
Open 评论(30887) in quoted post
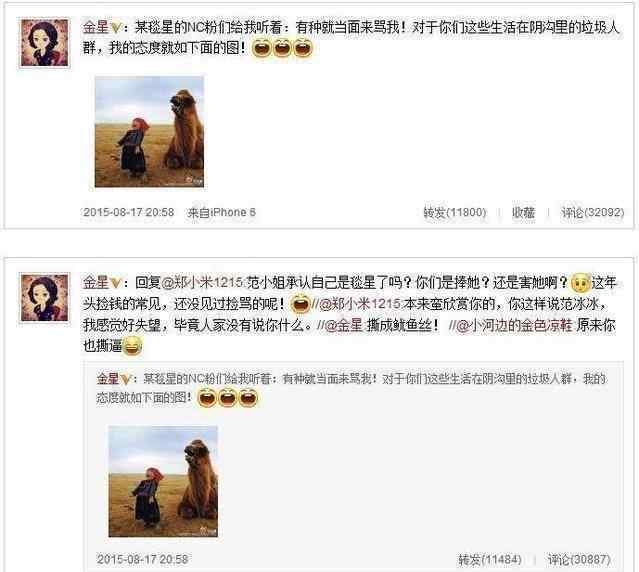click(579, 559)
